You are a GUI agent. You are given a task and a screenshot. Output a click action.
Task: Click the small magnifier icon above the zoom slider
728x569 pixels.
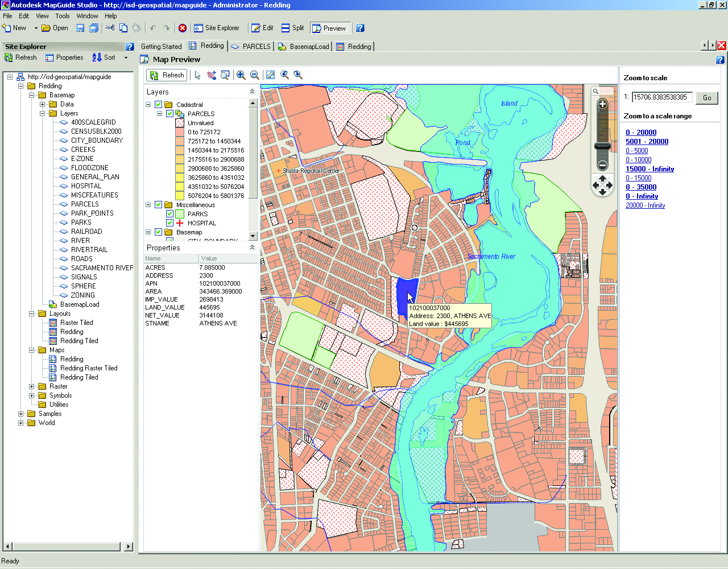coord(595,91)
